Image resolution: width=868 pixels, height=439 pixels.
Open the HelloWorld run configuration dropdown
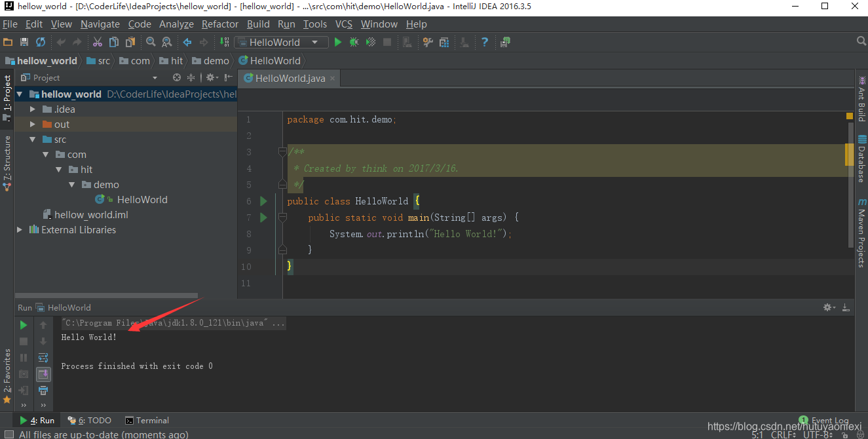[x=281, y=42]
